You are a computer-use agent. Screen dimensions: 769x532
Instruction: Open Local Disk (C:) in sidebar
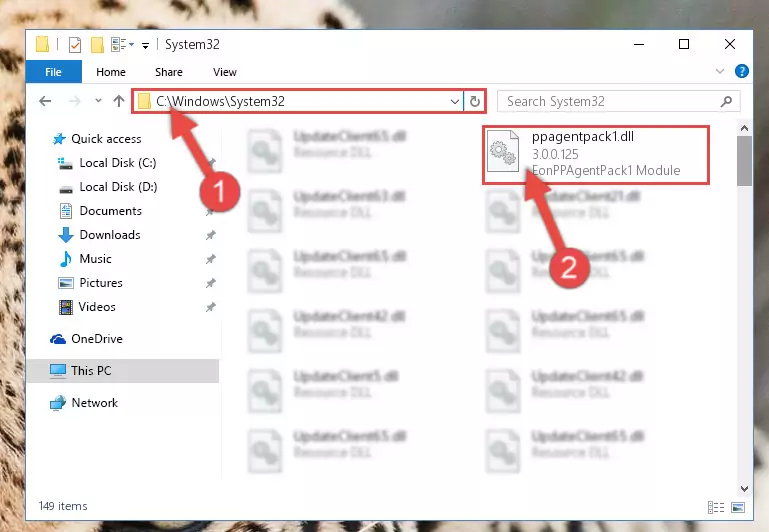tap(107, 163)
